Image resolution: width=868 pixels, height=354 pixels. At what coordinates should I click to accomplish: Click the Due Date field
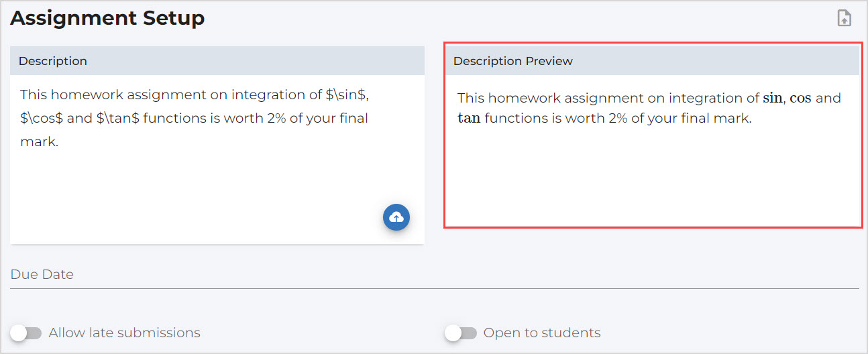(434, 275)
